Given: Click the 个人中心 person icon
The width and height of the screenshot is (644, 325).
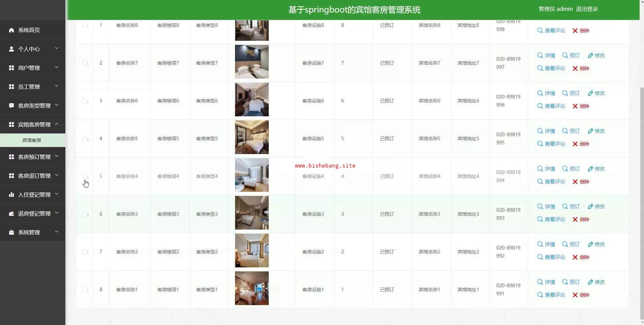Looking at the screenshot, I should coord(11,49).
